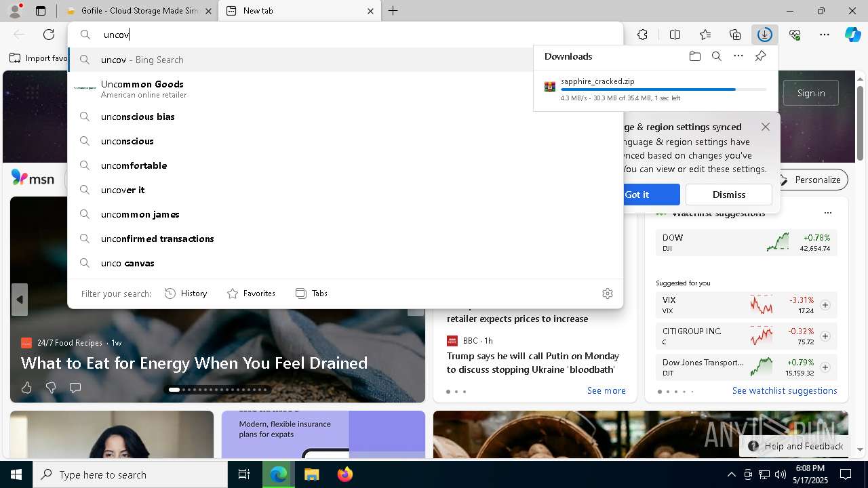Add Dow Jones Transport to watchlist
The height and width of the screenshot is (488, 868).
[825, 367]
